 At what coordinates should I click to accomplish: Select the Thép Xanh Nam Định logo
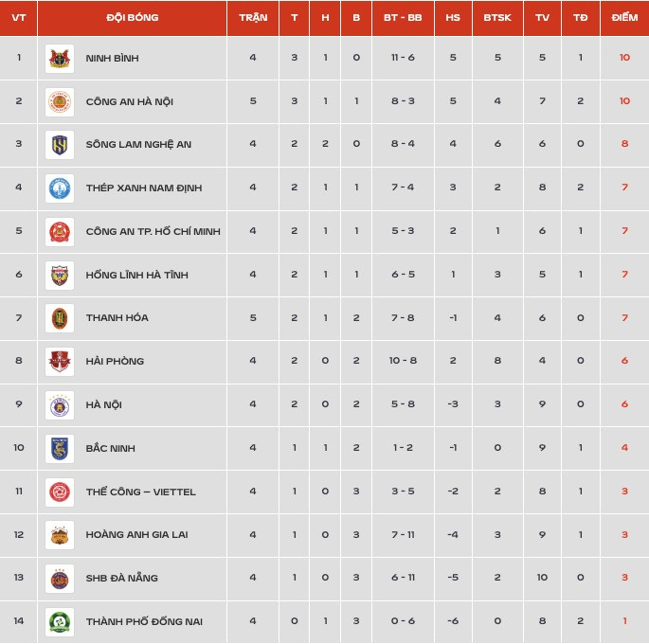(x=60, y=188)
